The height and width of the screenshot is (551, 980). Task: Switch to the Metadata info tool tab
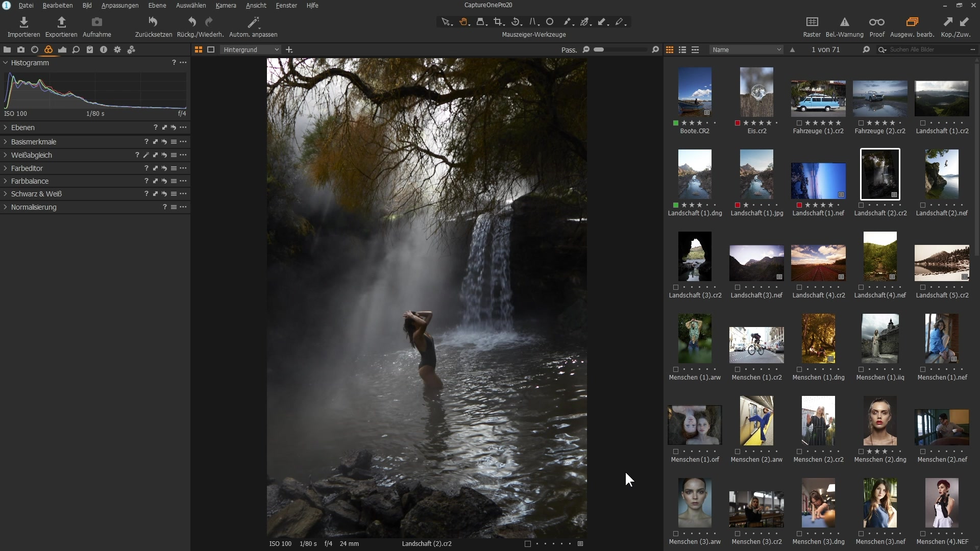[x=104, y=49]
